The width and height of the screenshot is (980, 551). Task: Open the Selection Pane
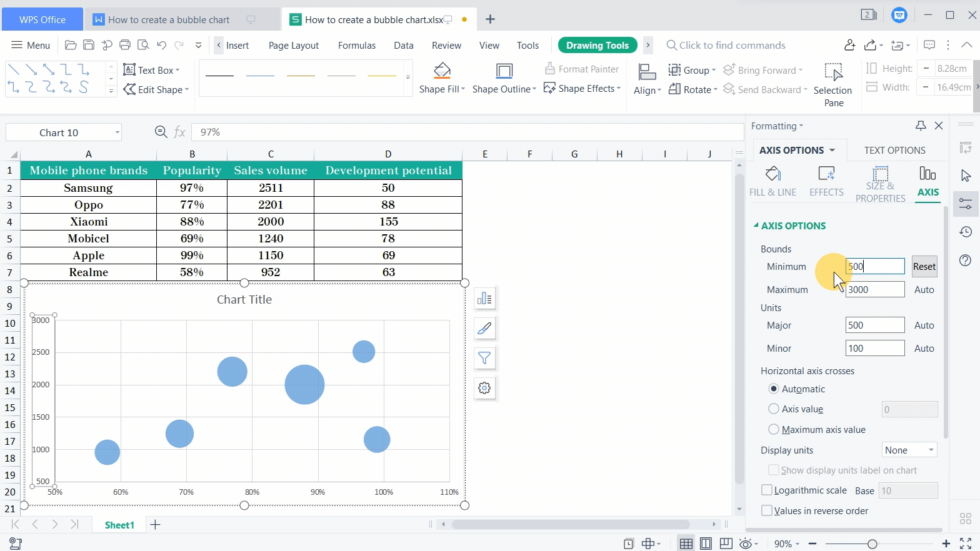(x=833, y=84)
